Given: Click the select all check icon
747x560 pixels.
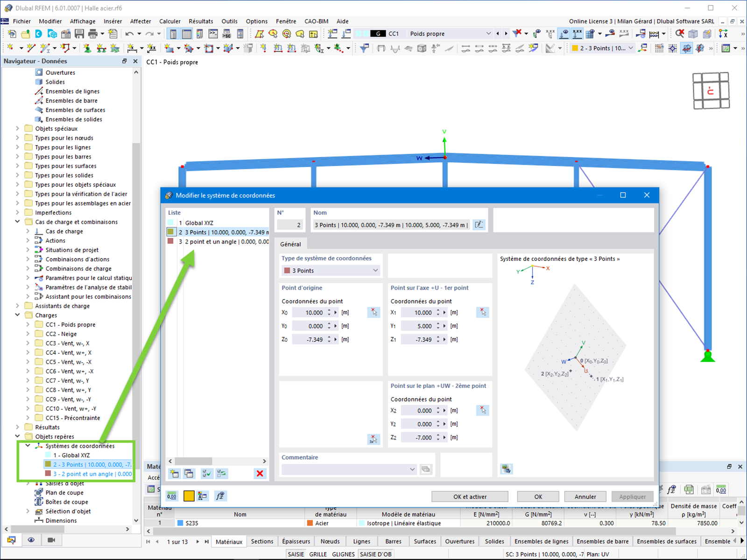Looking at the screenshot, I should 207,474.
